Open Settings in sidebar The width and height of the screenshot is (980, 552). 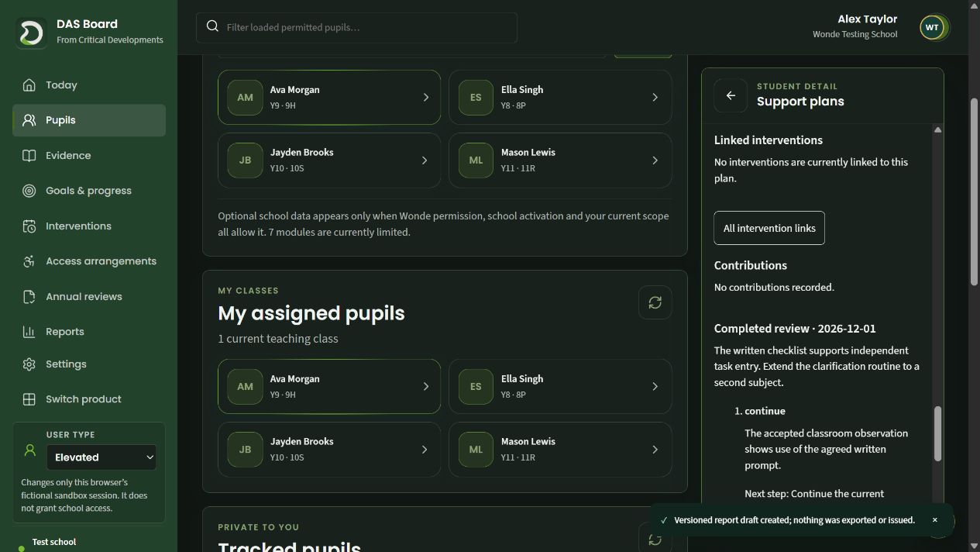point(89,364)
